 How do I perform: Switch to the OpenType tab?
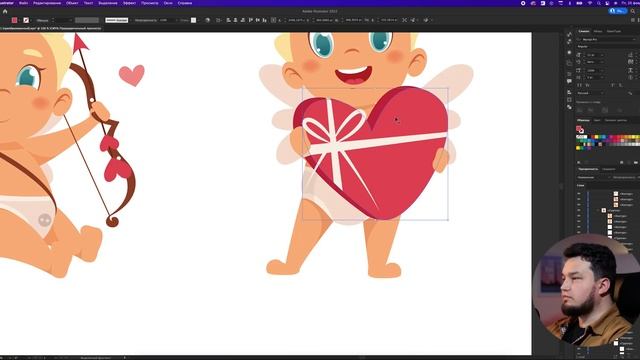pyautogui.click(x=613, y=31)
